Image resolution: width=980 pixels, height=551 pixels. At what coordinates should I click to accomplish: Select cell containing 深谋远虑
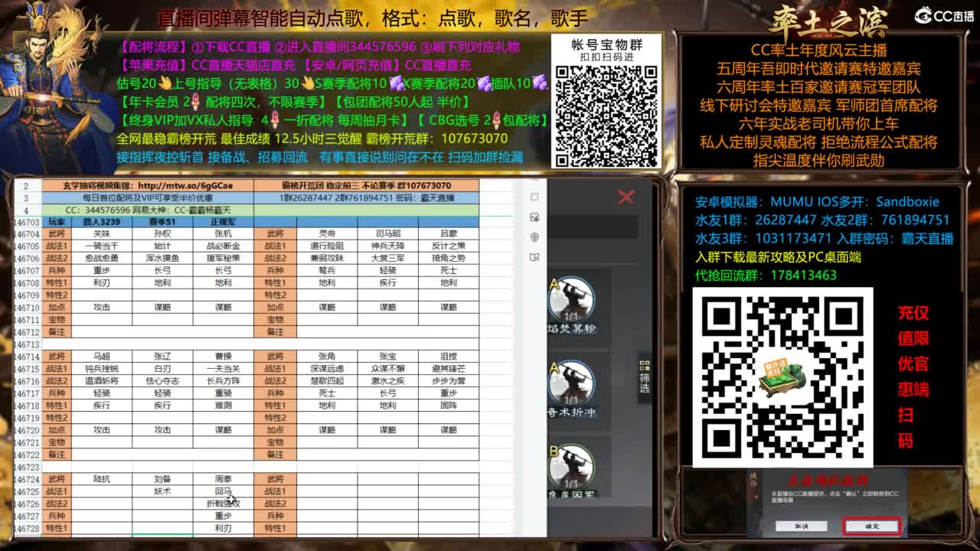click(x=327, y=368)
